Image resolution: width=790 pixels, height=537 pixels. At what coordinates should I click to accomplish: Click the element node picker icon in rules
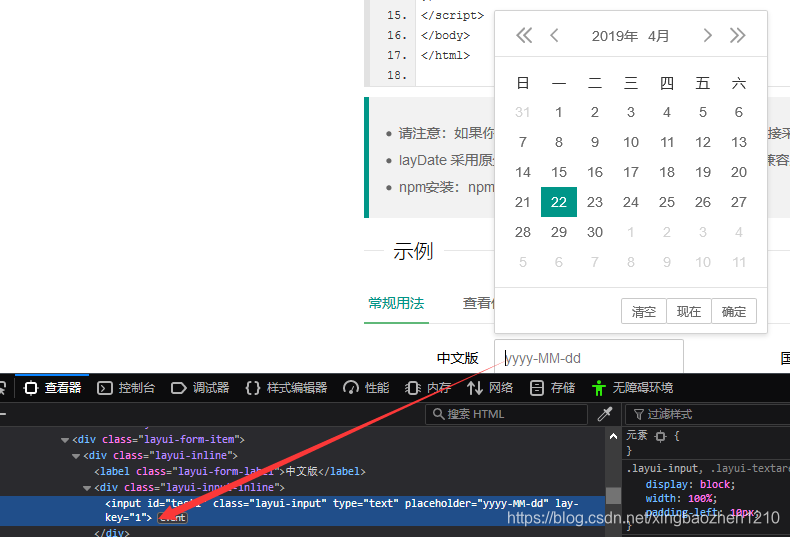coord(660,436)
